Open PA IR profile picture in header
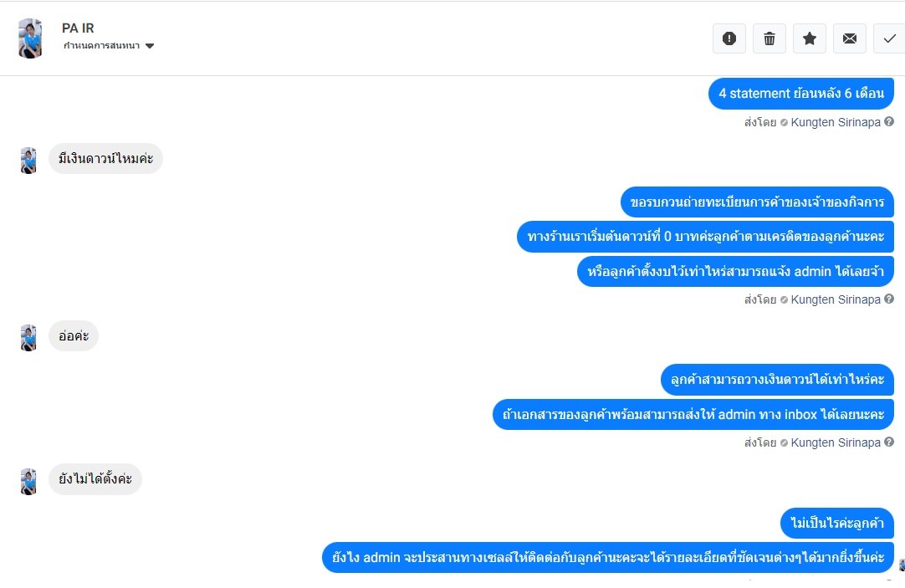This screenshot has height=588, width=905. [x=30, y=38]
